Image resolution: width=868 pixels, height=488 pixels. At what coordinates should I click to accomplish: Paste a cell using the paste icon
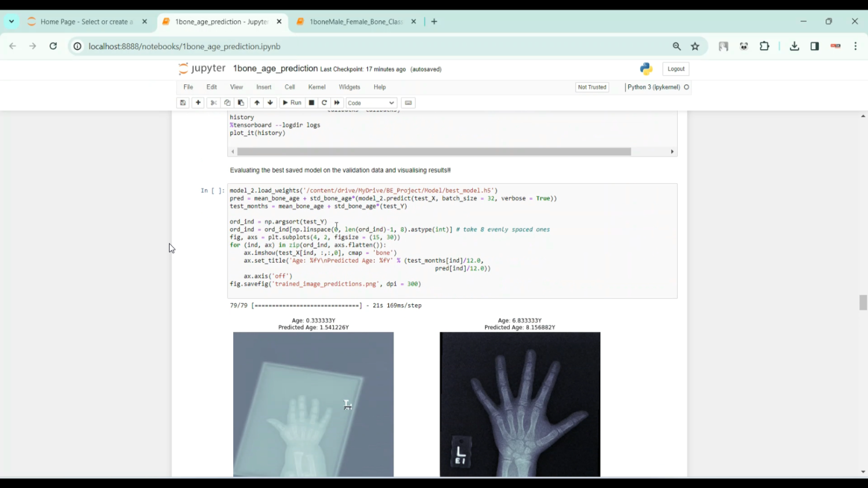(241, 102)
